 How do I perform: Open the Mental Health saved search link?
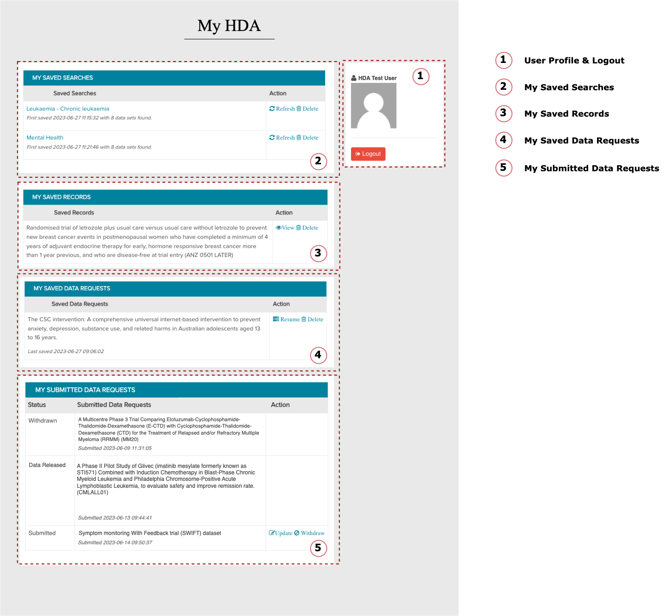45,137
